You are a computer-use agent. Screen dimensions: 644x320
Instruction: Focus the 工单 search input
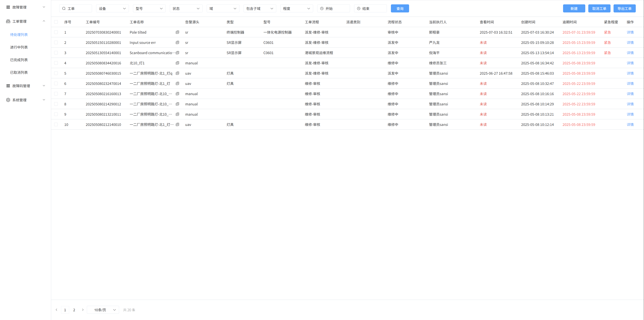76,8
